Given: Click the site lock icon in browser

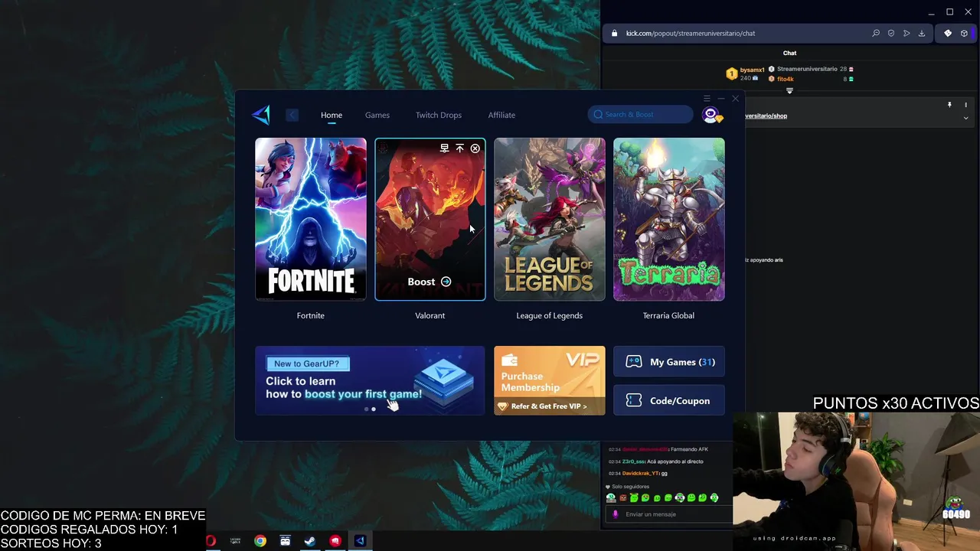Looking at the screenshot, I should pos(614,34).
